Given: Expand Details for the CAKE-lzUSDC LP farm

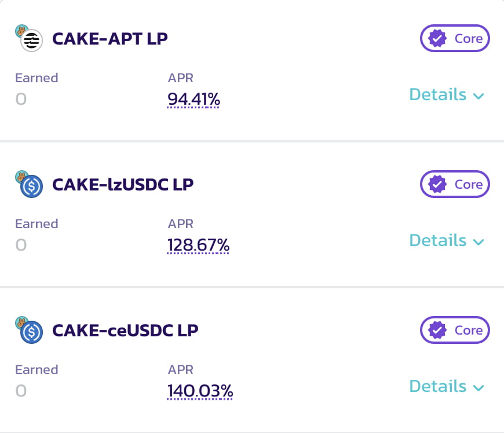Looking at the screenshot, I should tap(447, 240).
